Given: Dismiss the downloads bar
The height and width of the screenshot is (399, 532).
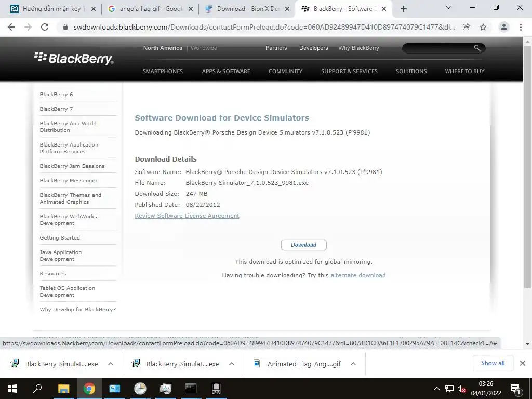Looking at the screenshot, I should pos(523,363).
